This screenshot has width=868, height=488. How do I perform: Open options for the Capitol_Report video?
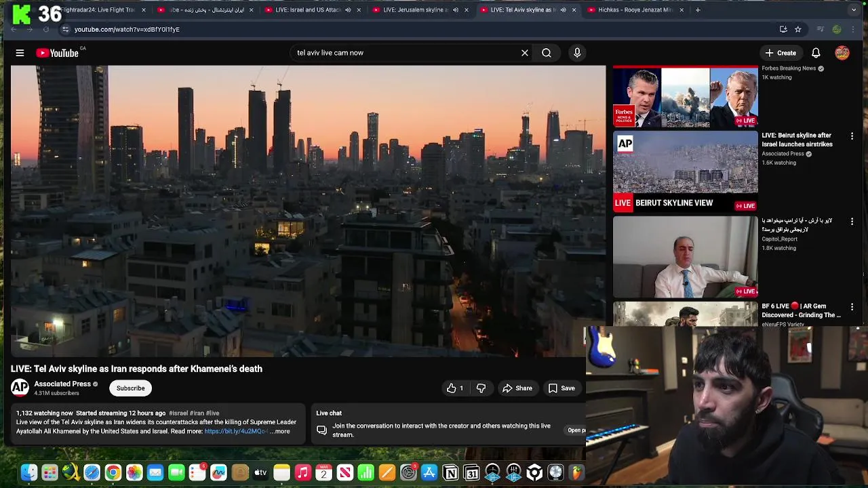click(852, 222)
